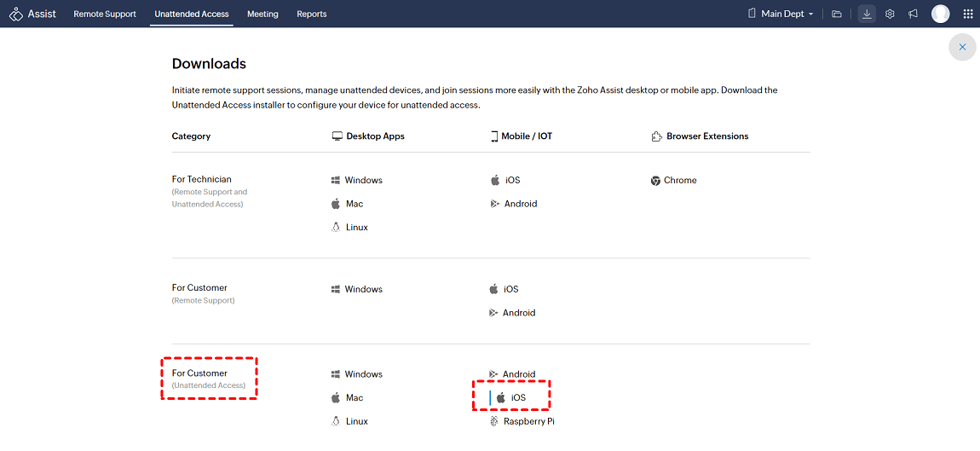Get the Chrome browser extension
980x451 pixels.
[x=674, y=180]
